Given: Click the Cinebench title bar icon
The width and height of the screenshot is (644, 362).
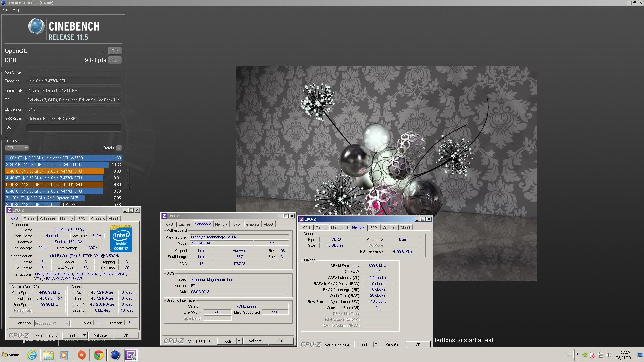Looking at the screenshot, I should pos(3,3).
